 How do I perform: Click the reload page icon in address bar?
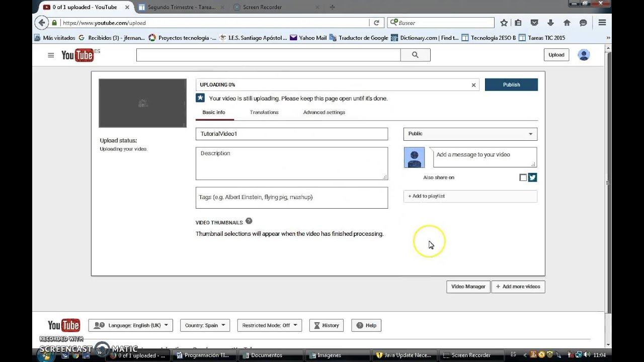[376, 23]
